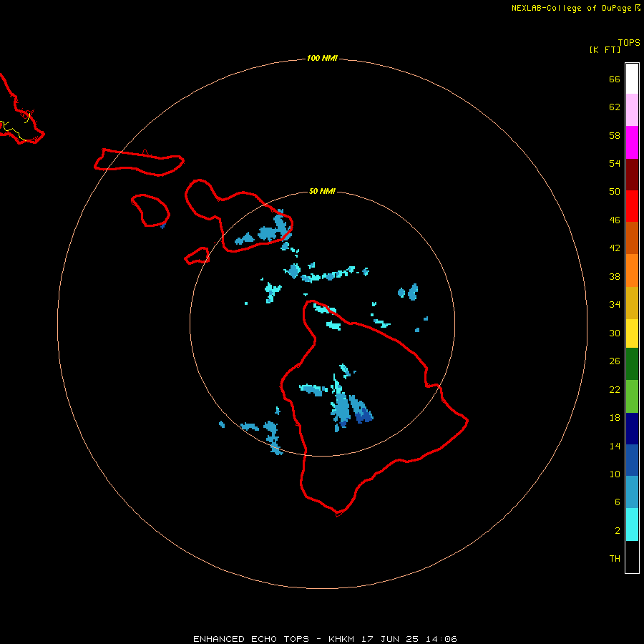The image size is (644, 644).
Task: Click the light green 26 kft swatch
Action: point(632,396)
